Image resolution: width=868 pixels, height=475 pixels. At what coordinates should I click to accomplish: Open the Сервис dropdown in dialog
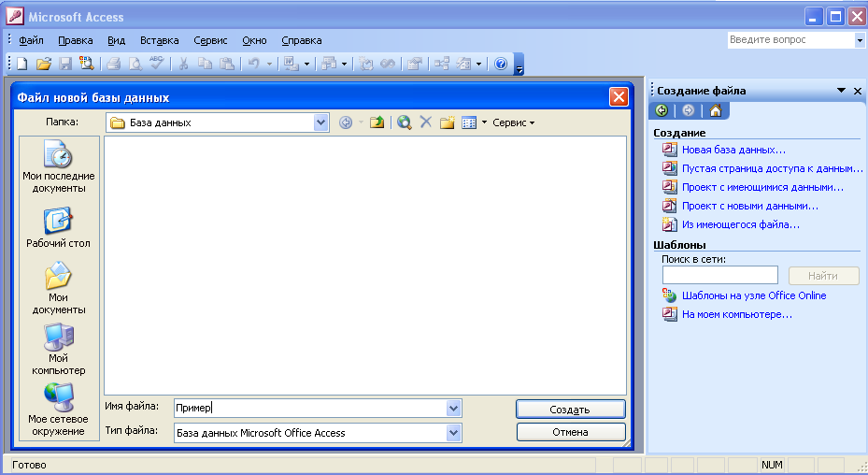514,122
